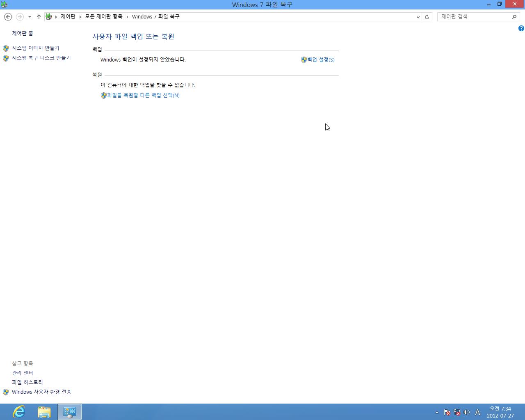Open Windows 사용자 환경 전송 link
Viewport: 525px width, 420px height.
tap(41, 392)
